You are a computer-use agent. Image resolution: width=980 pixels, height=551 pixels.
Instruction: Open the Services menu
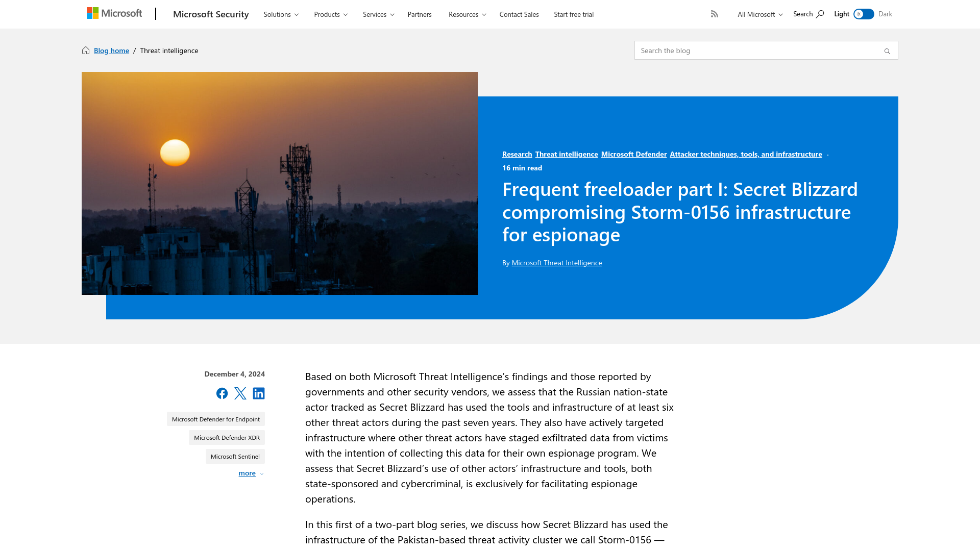378,14
